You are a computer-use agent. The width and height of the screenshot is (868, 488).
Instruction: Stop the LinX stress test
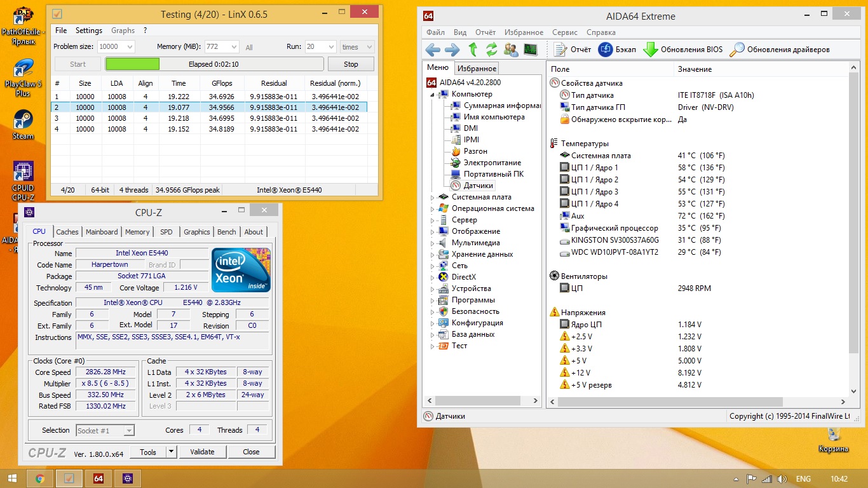[x=351, y=64]
